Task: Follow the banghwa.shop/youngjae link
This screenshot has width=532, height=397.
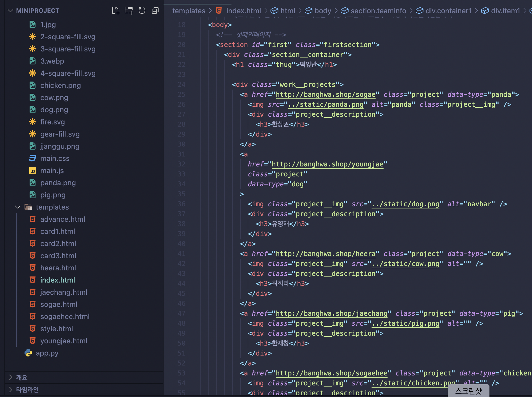Action: click(328, 164)
